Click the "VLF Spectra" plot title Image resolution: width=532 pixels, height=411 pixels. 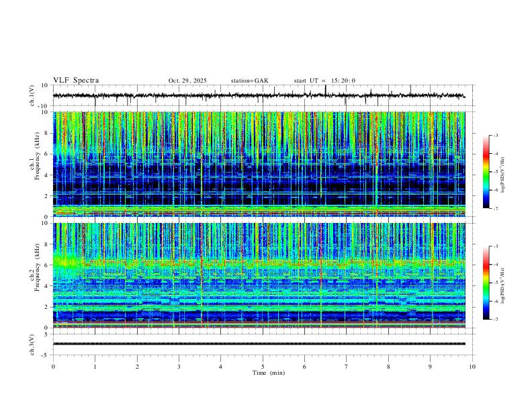click(x=76, y=81)
